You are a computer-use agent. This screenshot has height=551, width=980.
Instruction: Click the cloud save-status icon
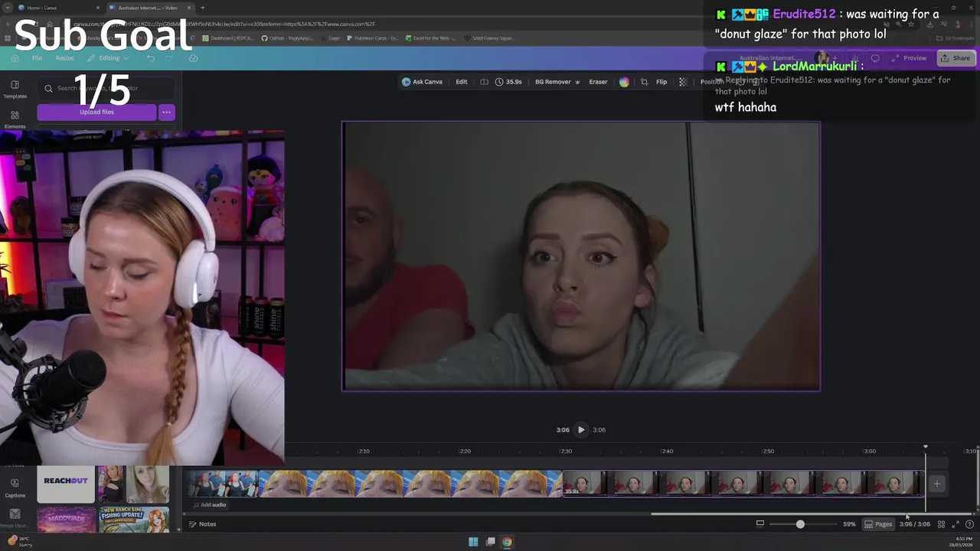(x=193, y=58)
